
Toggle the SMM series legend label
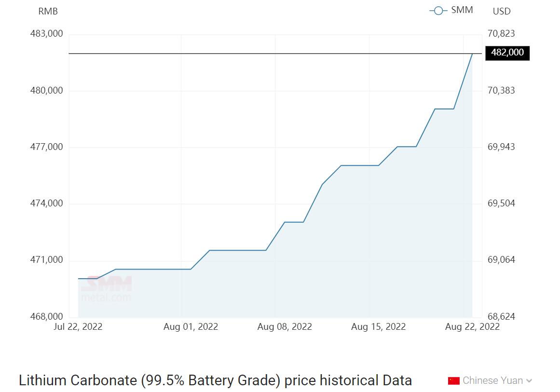(x=462, y=10)
